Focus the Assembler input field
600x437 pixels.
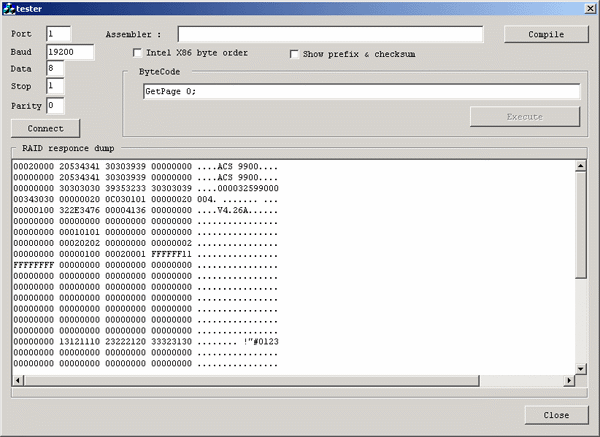pyautogui.click(x=331, y=34)
